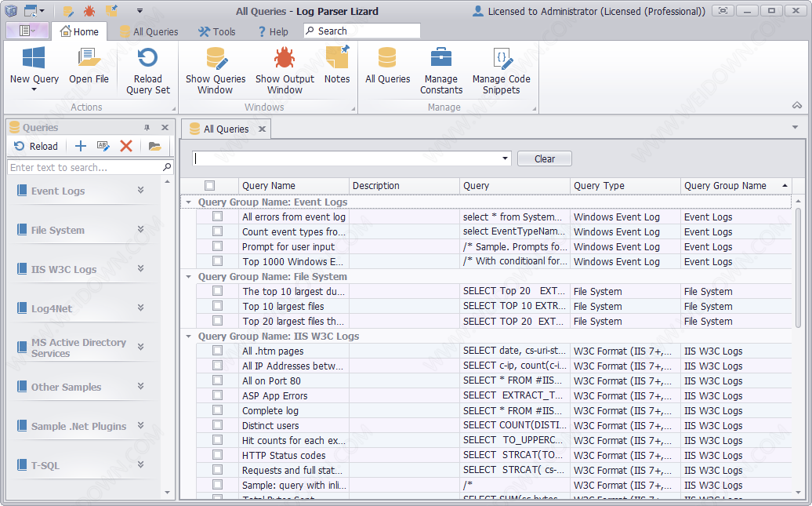Open the Help ribbon tab

pos(273,31)
